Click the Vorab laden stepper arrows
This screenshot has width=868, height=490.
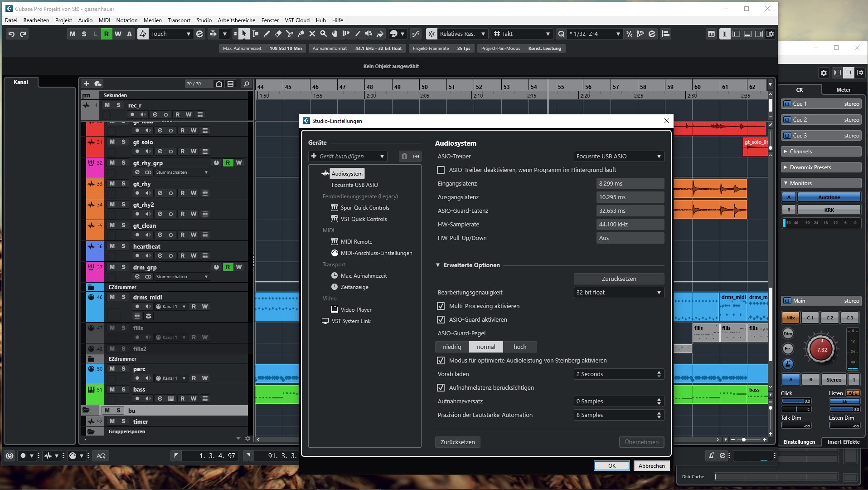pos(659,374)
